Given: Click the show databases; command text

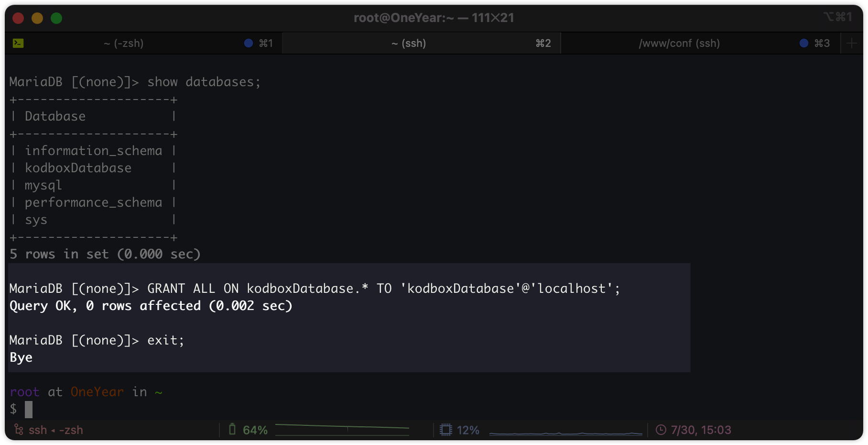Looking at the screenshot, I should coord(204,82).
